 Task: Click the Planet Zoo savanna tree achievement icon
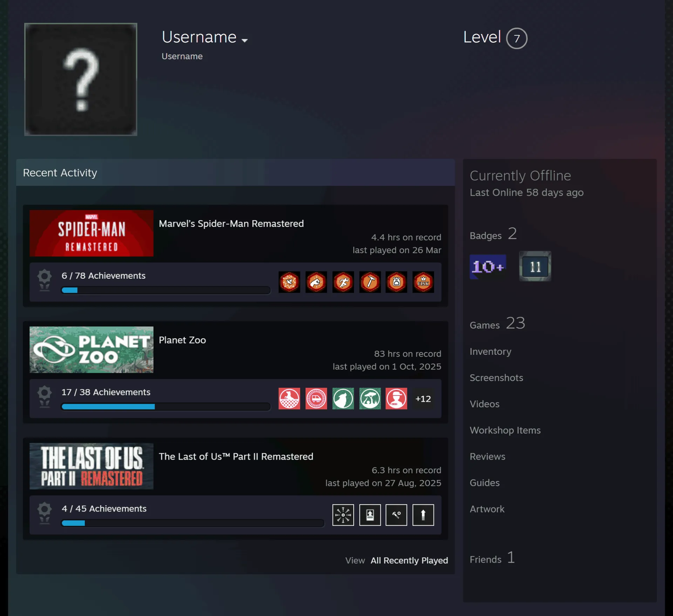[x=370, y=398]
